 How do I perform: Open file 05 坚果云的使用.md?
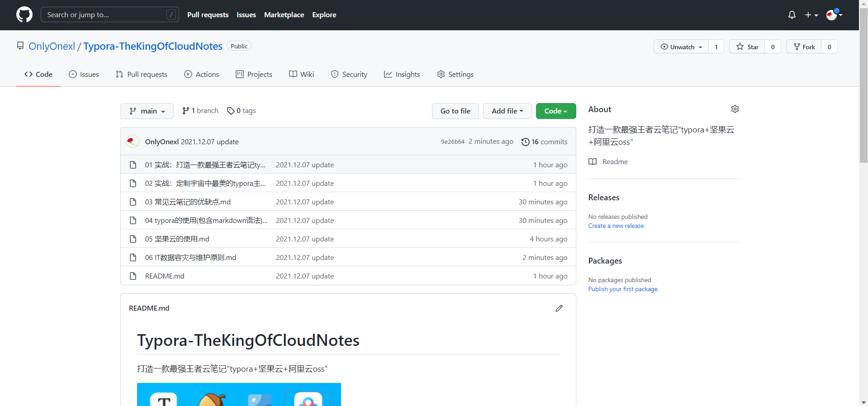click(177, 239)
